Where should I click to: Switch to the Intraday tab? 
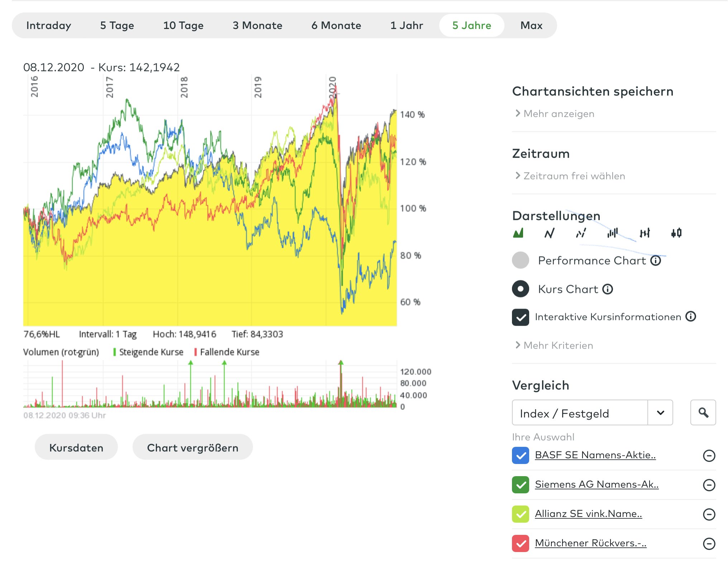point(49,25)
